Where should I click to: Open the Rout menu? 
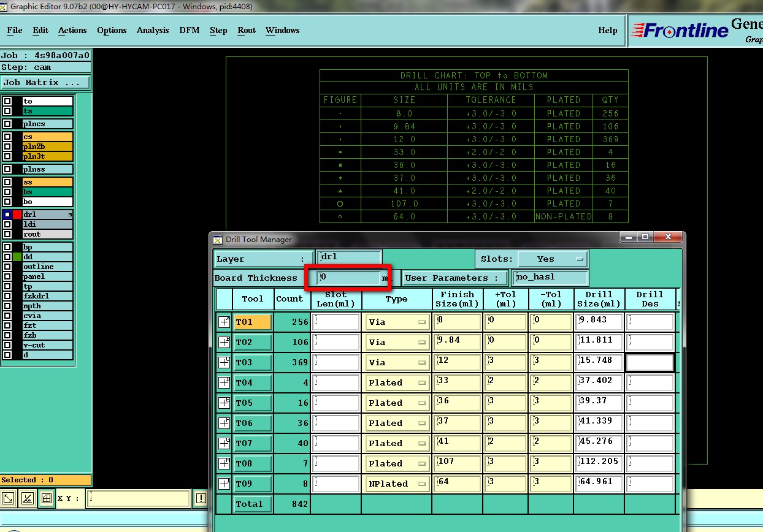click(247, 30)
